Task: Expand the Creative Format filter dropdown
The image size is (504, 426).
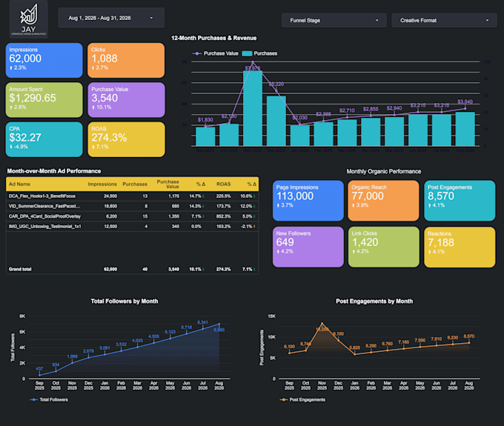Action: pyautogui.click(x=444, y=20)
